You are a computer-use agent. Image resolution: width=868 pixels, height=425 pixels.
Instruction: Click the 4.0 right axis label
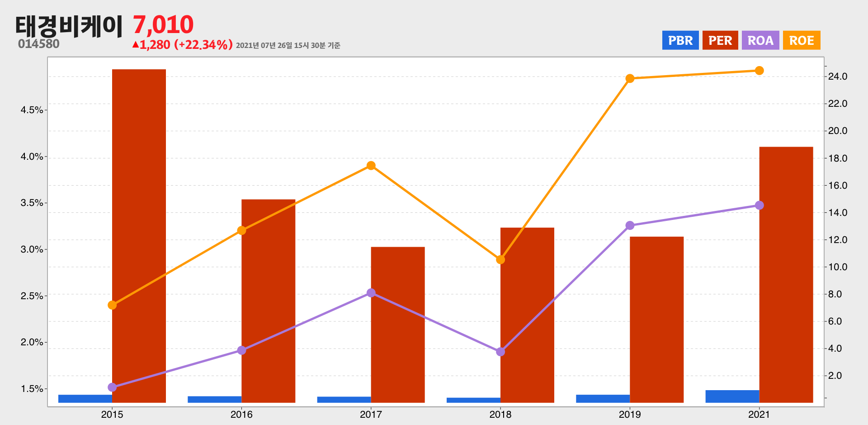click(835, 349)
